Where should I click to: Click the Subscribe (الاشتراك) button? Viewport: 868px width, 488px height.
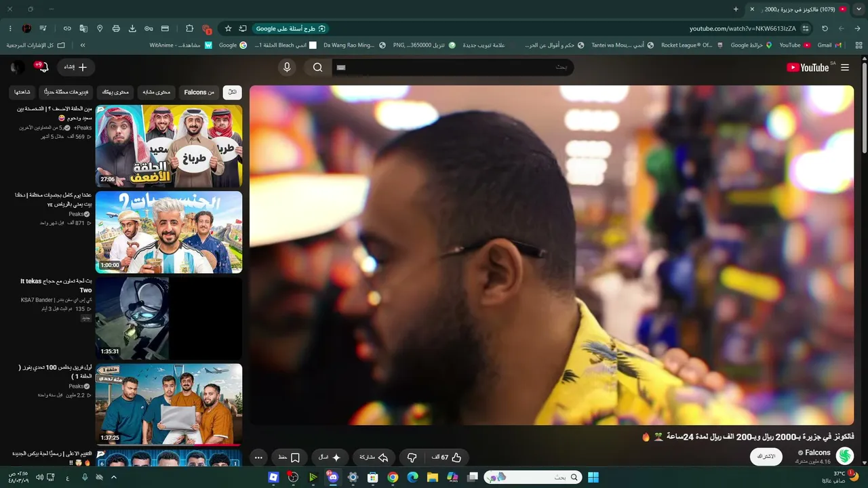click(766, 457)
